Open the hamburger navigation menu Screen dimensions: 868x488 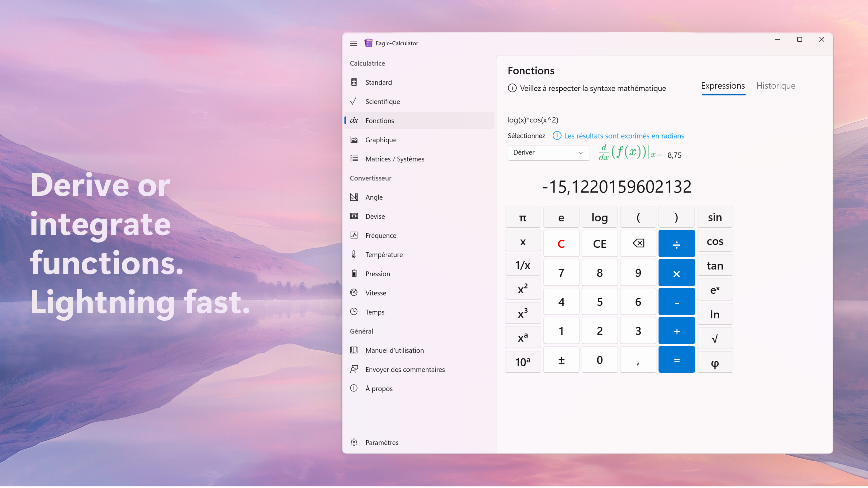tap(354, 43)
